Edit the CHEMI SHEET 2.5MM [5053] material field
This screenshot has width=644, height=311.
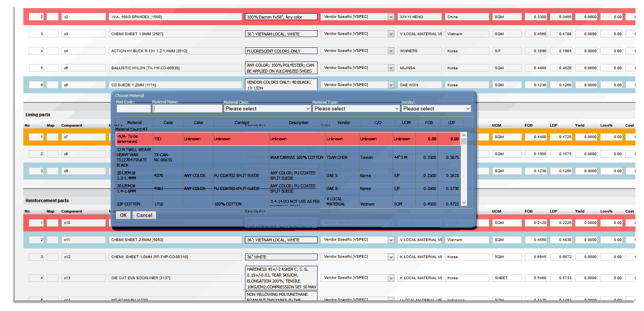pyautogui.click(x=175, y=240)
